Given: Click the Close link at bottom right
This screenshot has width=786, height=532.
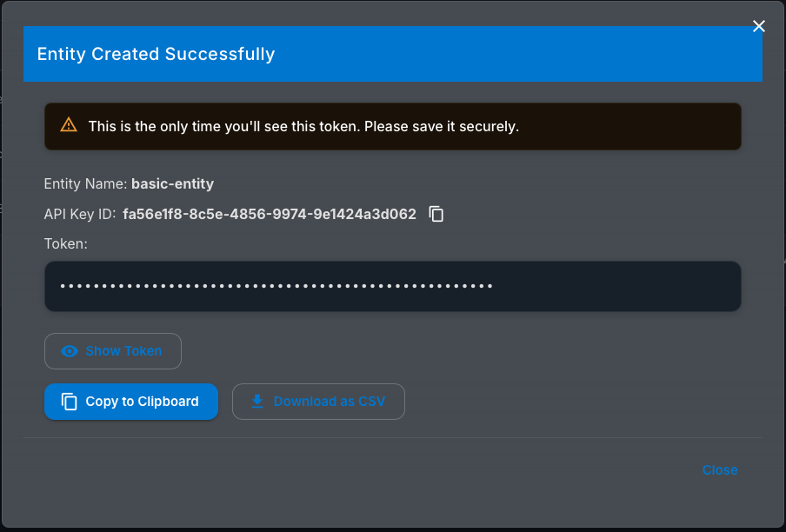Looking at the screenshot, I should 719,469.
